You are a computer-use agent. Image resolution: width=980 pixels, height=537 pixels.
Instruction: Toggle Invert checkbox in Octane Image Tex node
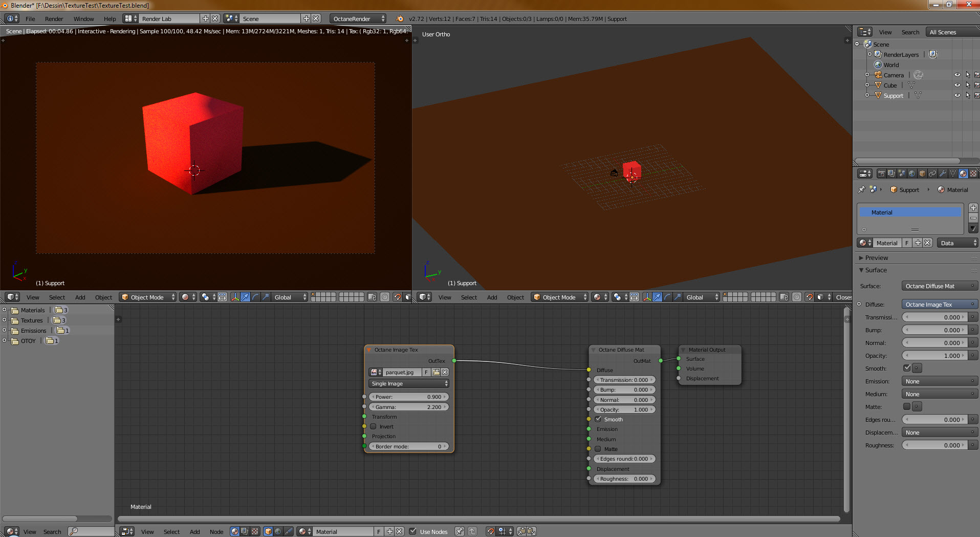[373, 426]
